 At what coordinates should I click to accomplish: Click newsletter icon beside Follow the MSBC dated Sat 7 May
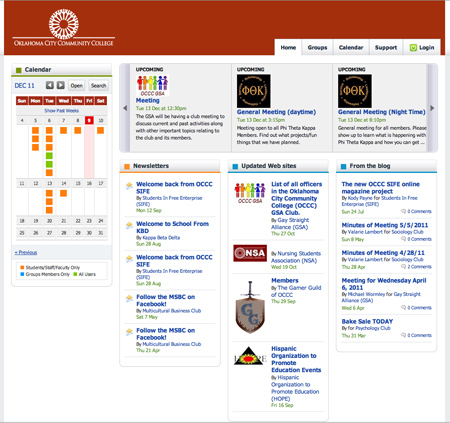click(129, 299)
